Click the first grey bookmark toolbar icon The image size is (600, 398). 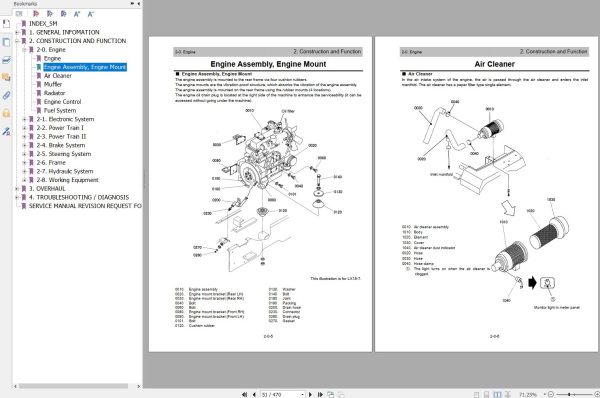pos(19,14)
